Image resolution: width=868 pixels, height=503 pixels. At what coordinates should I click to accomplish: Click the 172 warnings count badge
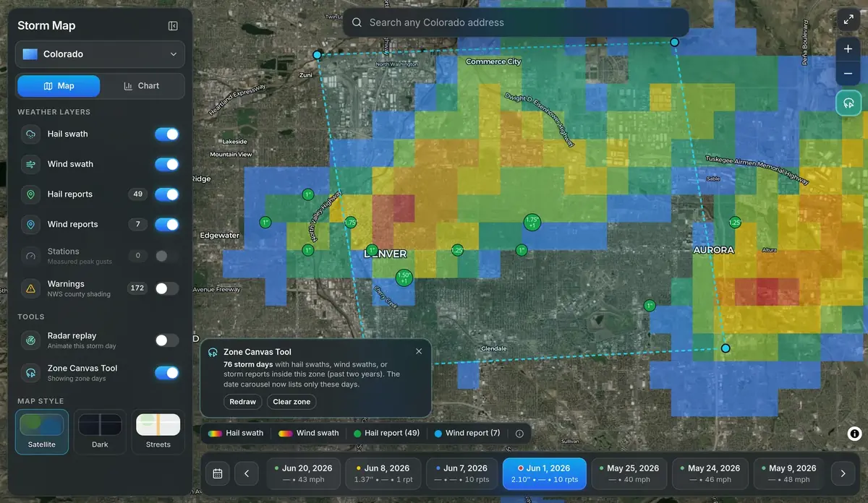(x=137, y=288)
